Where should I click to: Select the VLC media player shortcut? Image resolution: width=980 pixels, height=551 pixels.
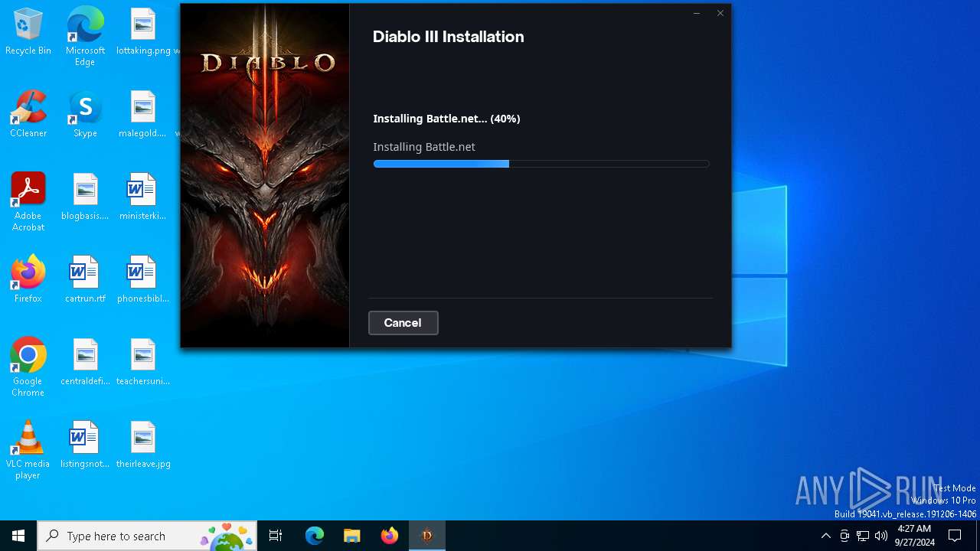point(28,450)
